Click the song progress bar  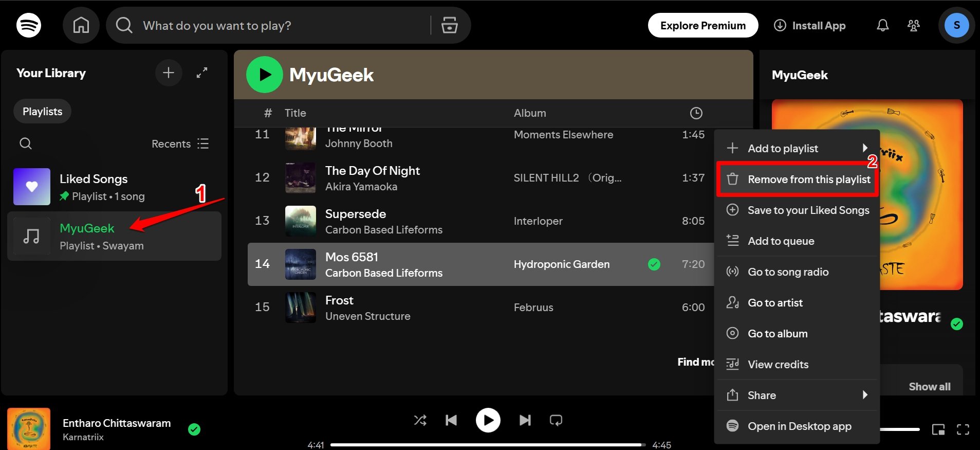488,445
